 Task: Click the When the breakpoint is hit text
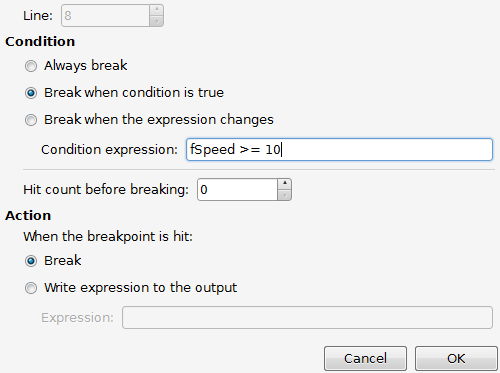[108, 237]
